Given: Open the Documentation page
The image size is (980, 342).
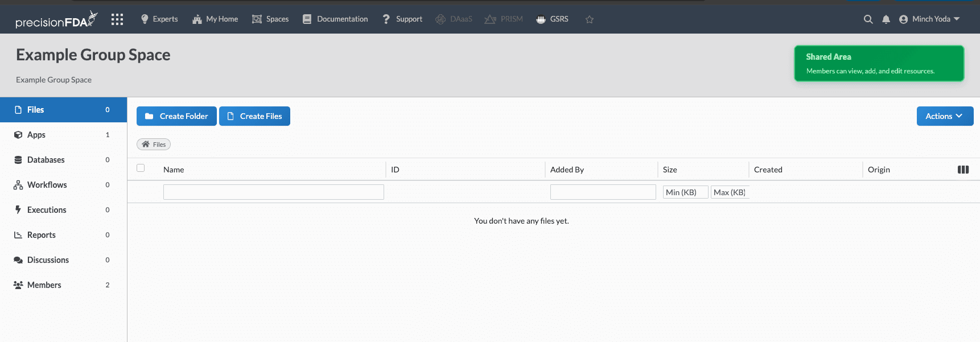Looking at the screenshot, I should [x=335, y=19].
